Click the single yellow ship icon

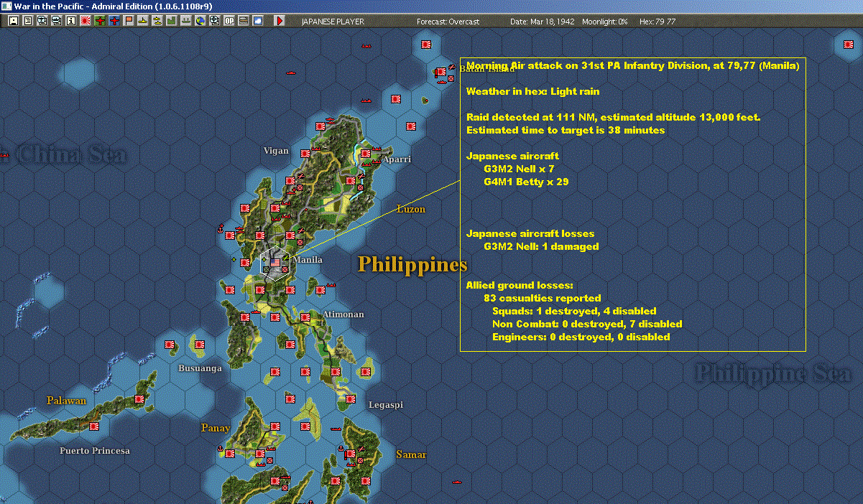(143, 22)
